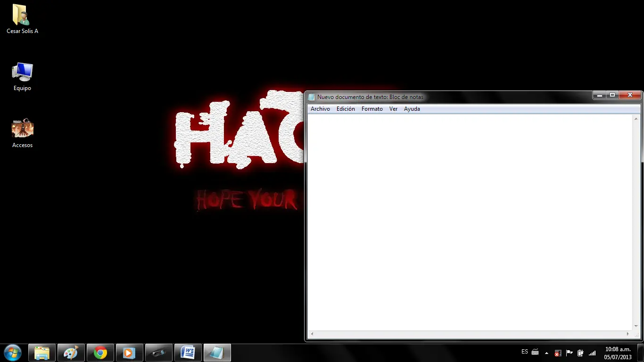Open Windows Media Player from the taskbar

pyautogui.click(x=130, y=353)
